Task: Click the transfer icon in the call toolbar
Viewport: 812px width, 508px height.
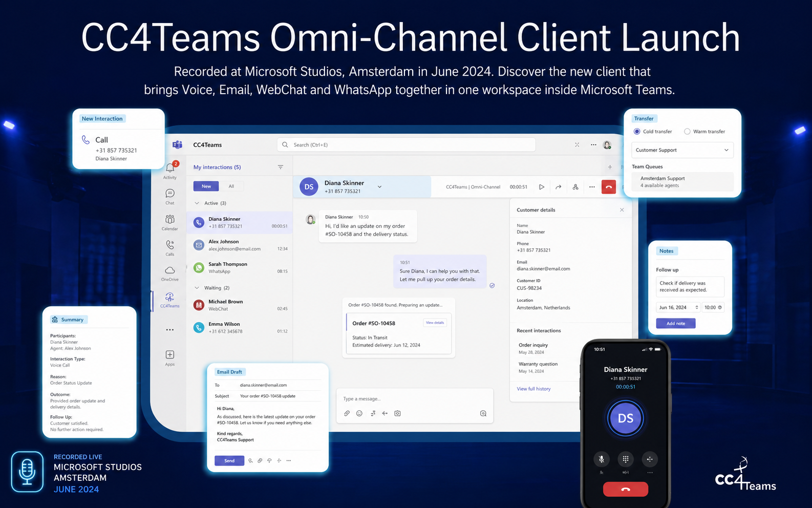Action: pyautogui.click(x=575, y=187)
